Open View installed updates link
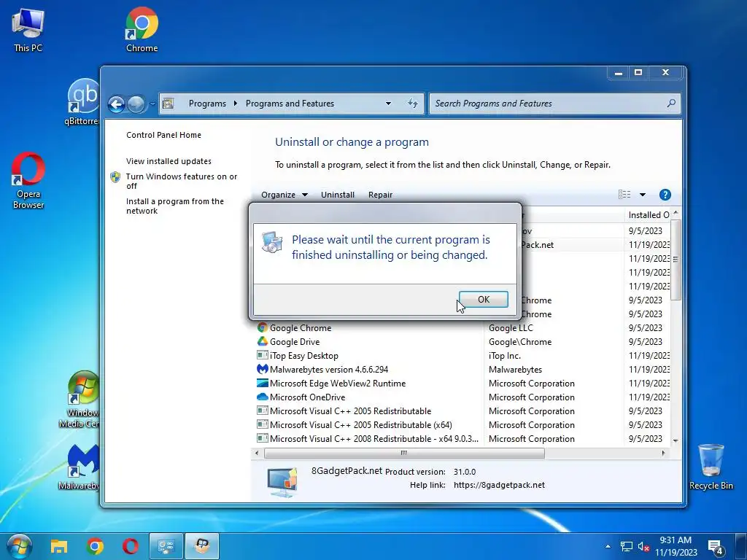747x560 pixels. (169, 161)
